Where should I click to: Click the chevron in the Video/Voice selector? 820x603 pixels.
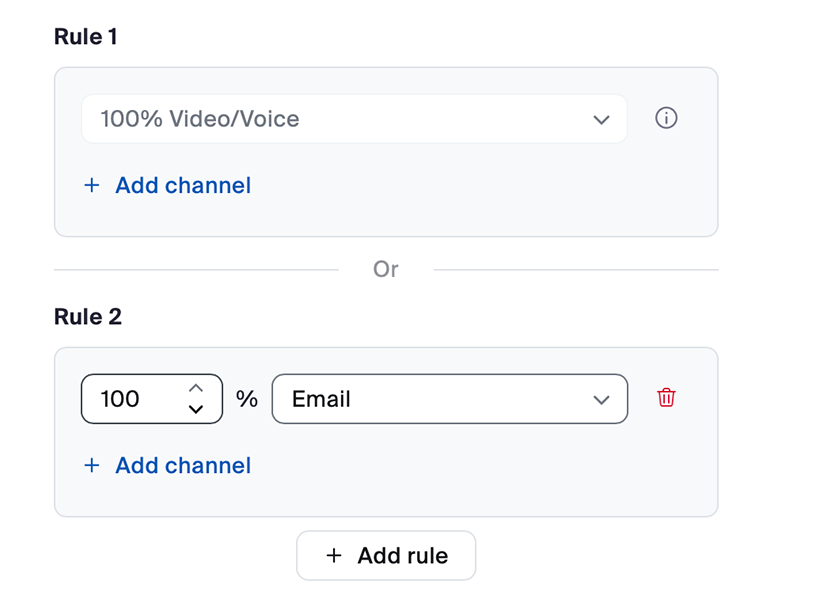[x=601, y=120]
